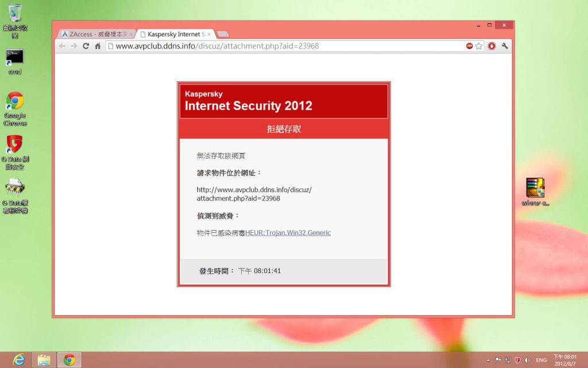588x368 pixels.
Task: Open File Explorer from the taskbar
Action: coord(44,360)
